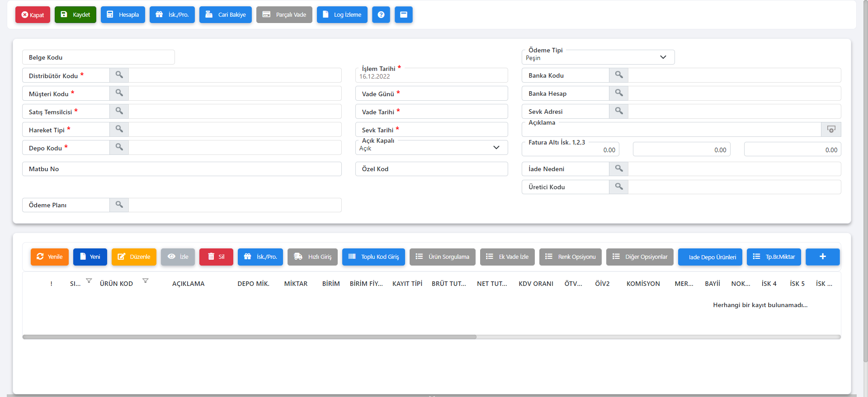
Task: Click the KDV ORANI column header
Action: click(x=536, y=284)
